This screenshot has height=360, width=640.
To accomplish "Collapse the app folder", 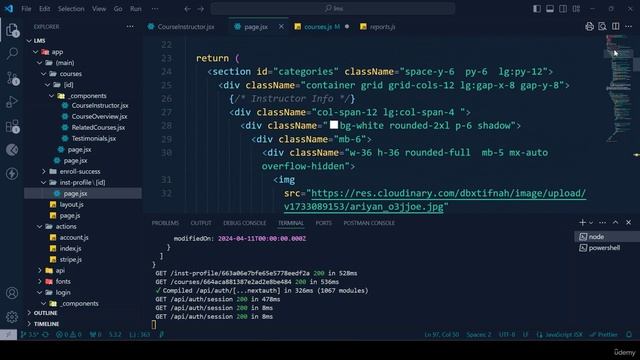I will pos(36,52).
